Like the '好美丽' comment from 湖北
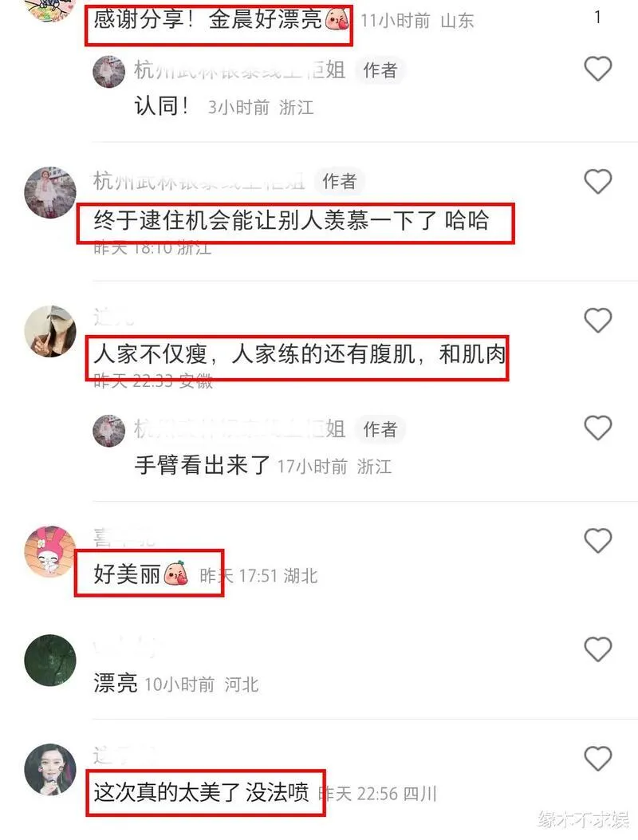The height and width of the screenshot is (840, 638). click(597, 541)
